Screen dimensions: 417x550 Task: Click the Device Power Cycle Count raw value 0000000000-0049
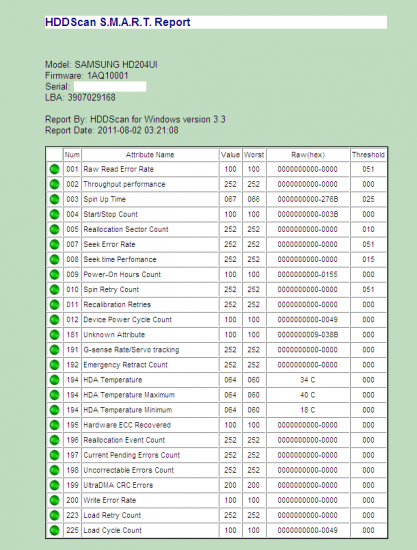(x=308, y=320)
